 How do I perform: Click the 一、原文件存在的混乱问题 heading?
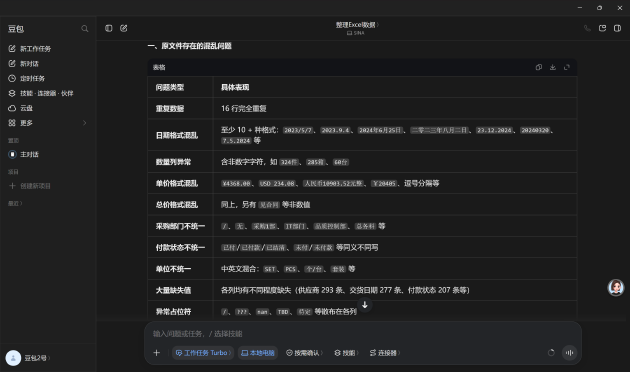(189, 46)
